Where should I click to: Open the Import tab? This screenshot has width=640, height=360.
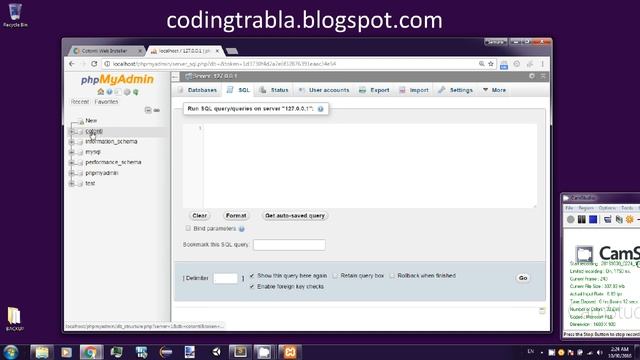coord(414,90)
